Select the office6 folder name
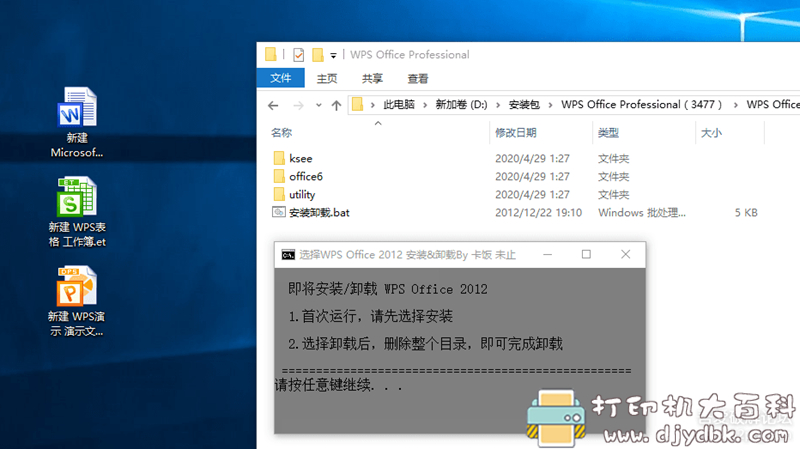The image size is (800, 449). tap(306, 177)
